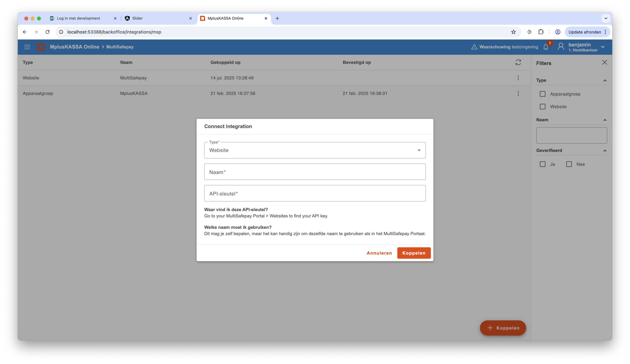Select the MplusKASSA name cell
Viewport: 630px width, 364px height.
pos(134,93)
